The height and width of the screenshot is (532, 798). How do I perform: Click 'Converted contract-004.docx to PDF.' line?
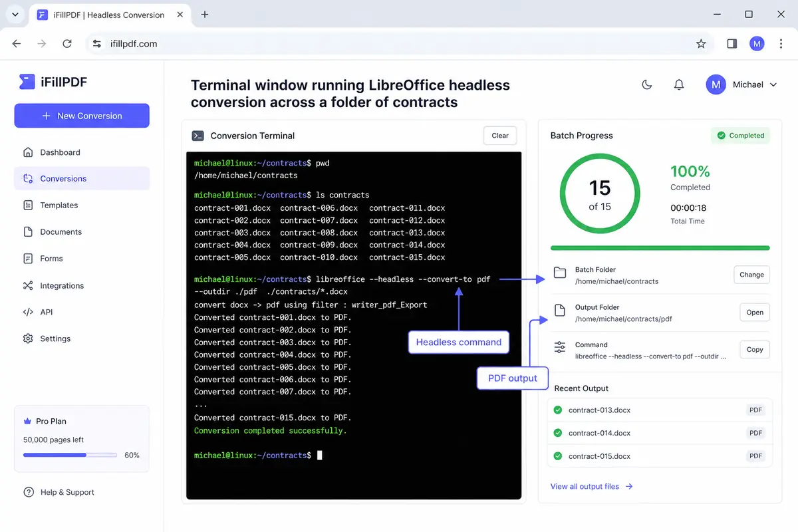click(273, 355)
